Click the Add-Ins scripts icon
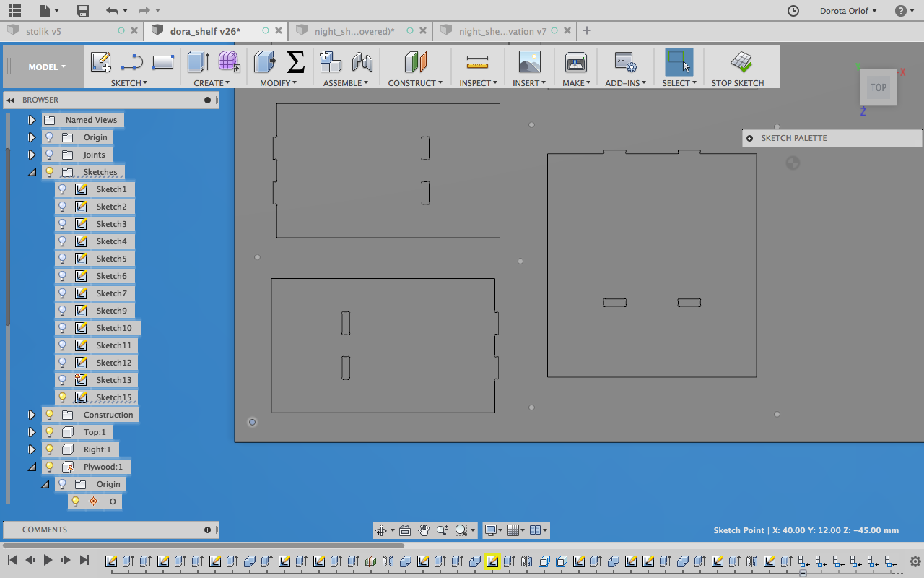Screen dimensions: 924x578 point(625,62)
